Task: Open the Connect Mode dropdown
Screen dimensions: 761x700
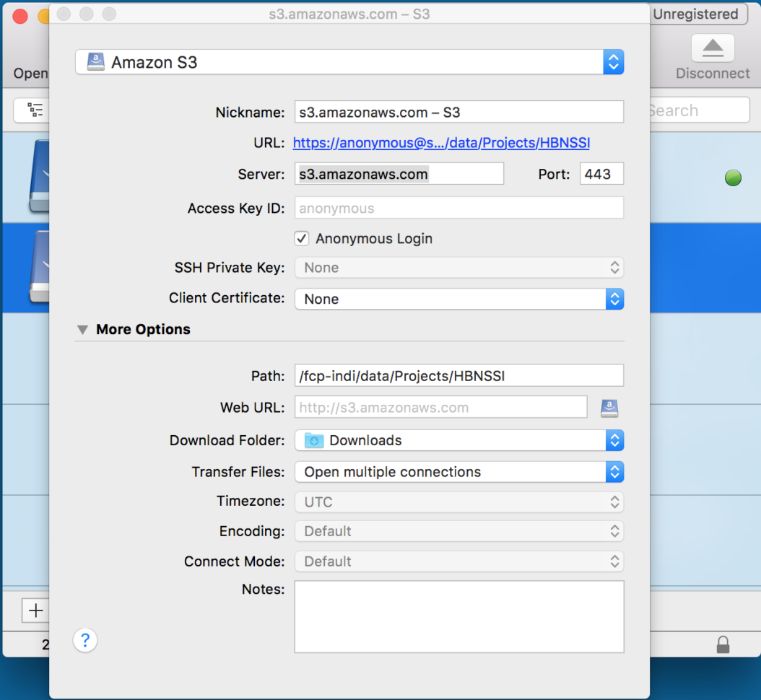Action: [458, 561]
